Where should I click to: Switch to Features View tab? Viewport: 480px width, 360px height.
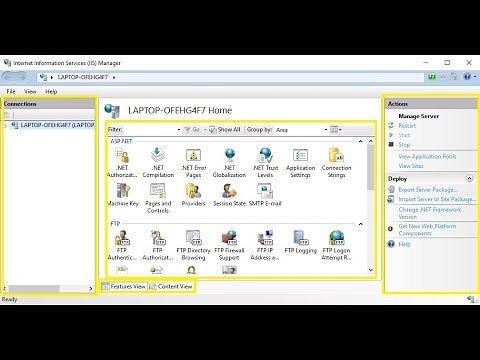coord(124,286)
